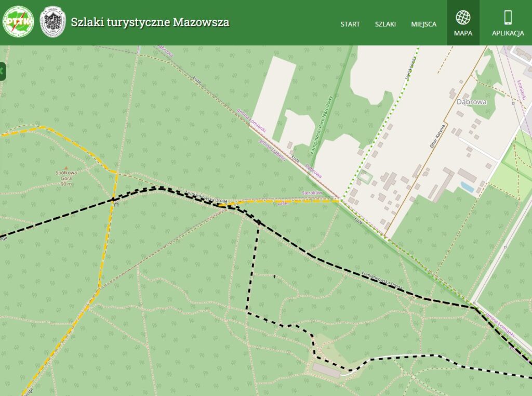Viewport: 532px width, 396px height.
Task: Click the Dąbrowa village label
Action: click(471, 102)
